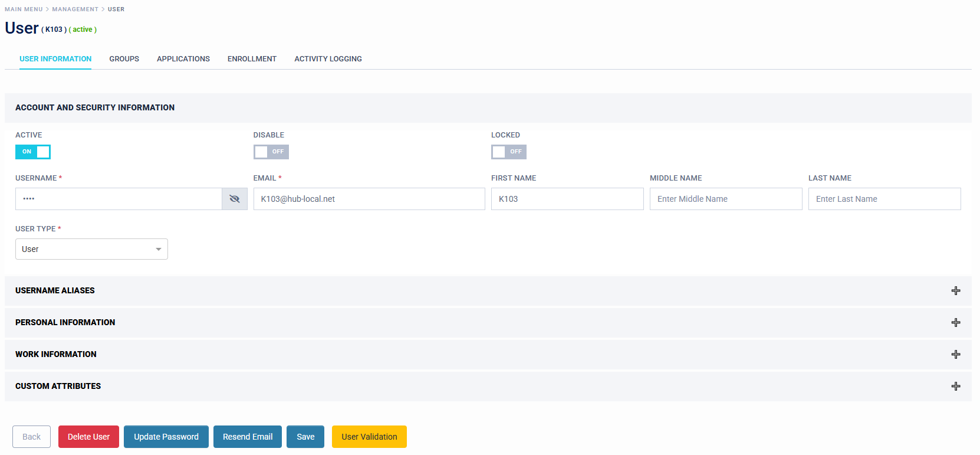
Task: Expand Work Information with plus icon
Action: [x=955, y=354]
